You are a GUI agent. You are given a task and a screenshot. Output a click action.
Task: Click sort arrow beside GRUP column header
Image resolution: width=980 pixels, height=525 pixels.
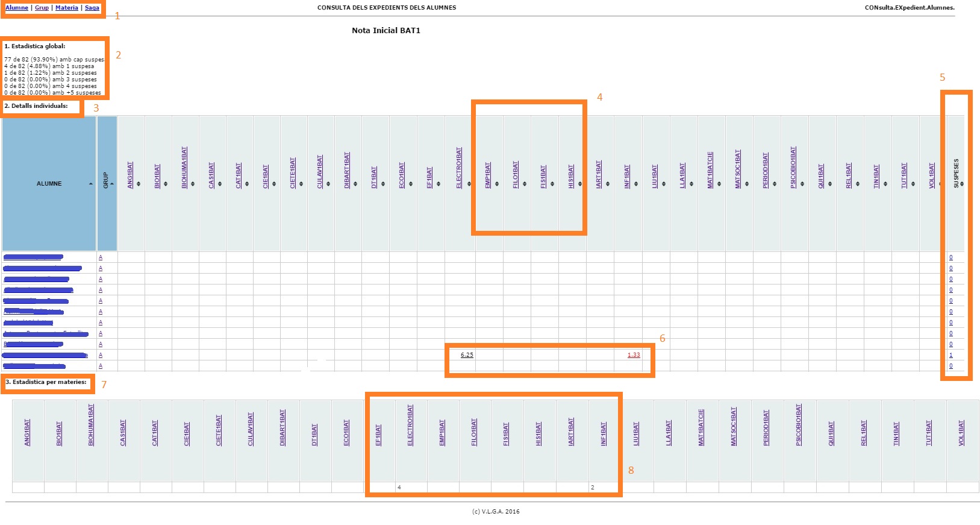112,184
